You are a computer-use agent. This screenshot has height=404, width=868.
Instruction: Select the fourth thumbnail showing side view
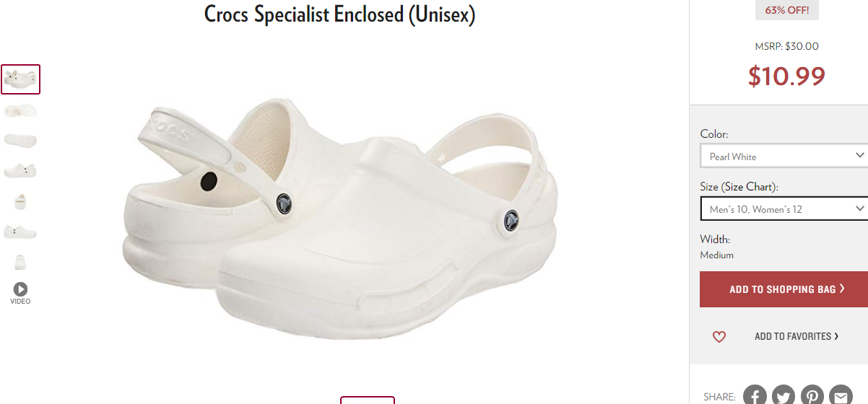point(20,170)
